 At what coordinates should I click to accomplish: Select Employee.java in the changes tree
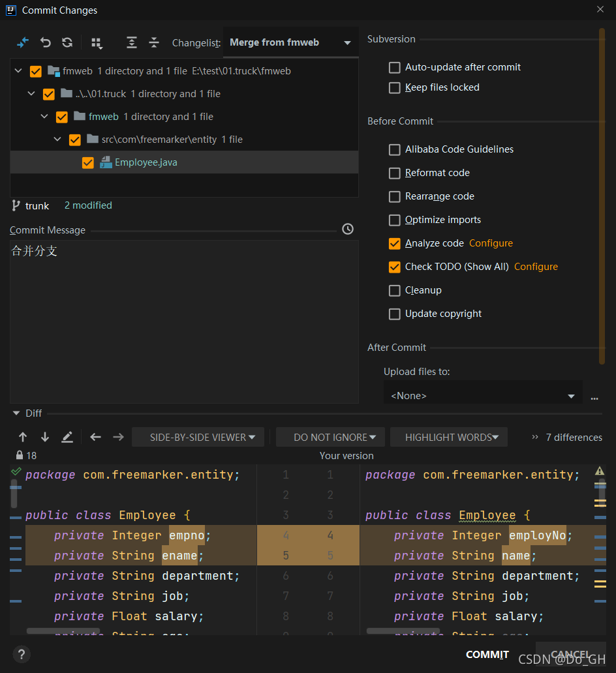184,162
